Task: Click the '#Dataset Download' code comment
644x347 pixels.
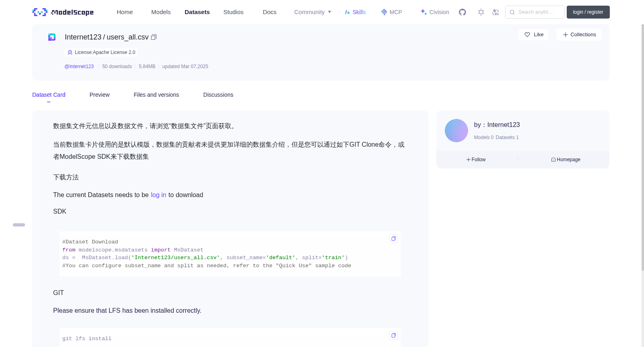Action: pyautogui.click(x=90, y=242)
